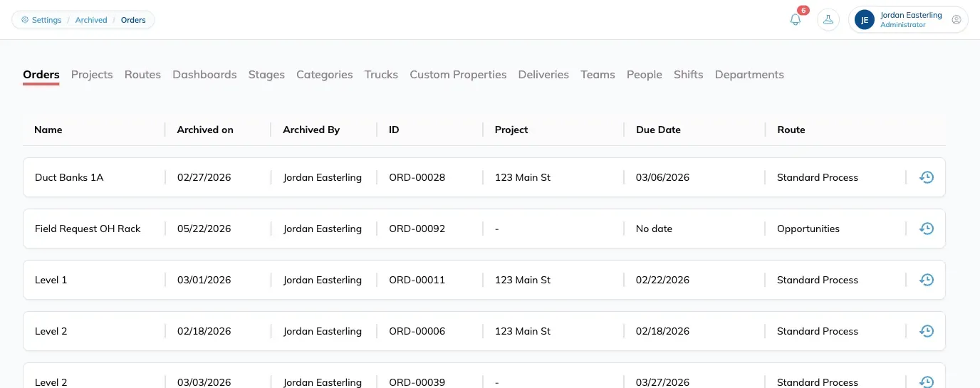Screen dimensions: 980x388
Task: Click 123 Main St in ORD-00011 row
Action: pyautogui.click(x=523, y=280)
